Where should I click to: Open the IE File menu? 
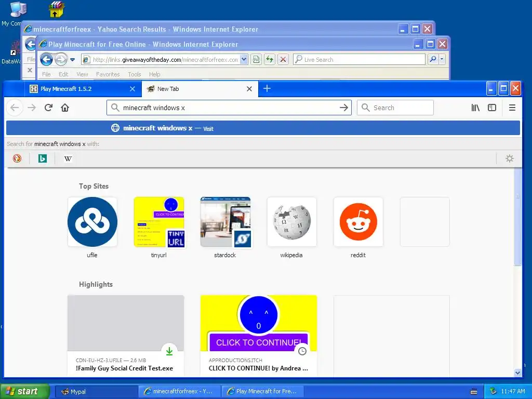coord(46,74)
